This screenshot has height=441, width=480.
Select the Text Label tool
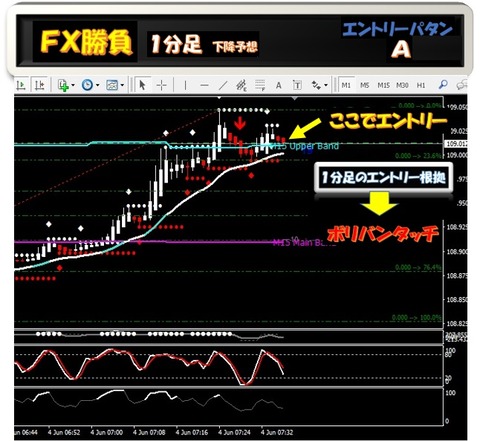(x=297, y=86)
